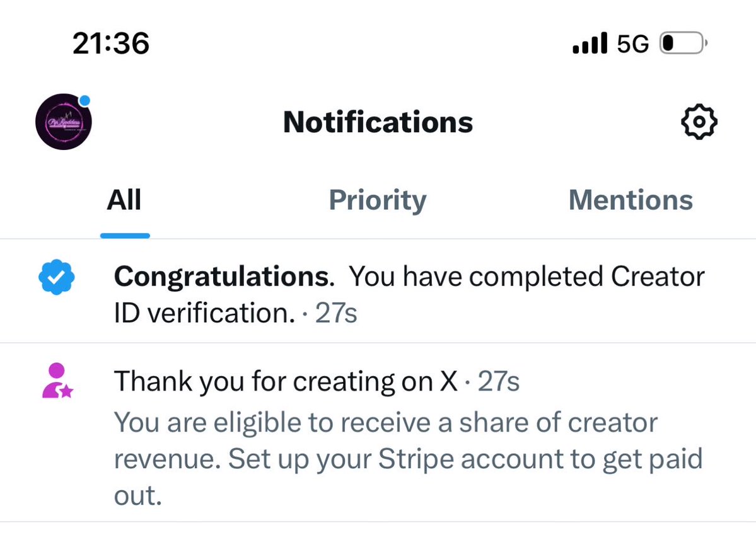Tap the Congratulations bold text
The image size is (756, 535).
(x=224, y=277)
